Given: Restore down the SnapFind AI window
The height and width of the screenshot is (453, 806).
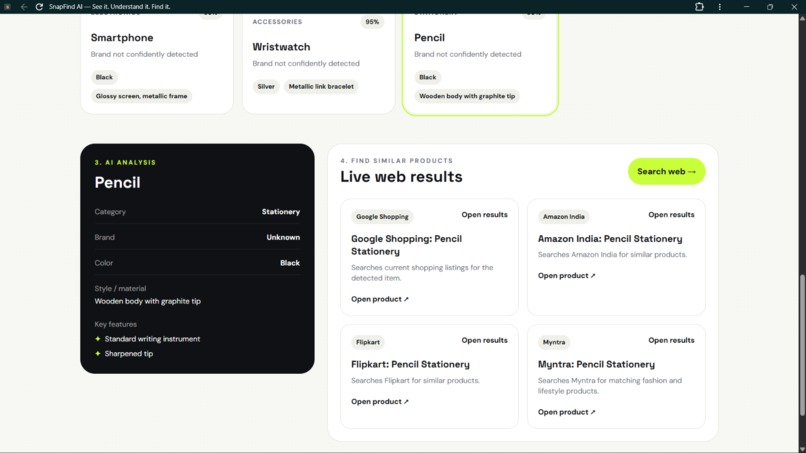Looking at the screenshot, I should click(x=770, y=7).
